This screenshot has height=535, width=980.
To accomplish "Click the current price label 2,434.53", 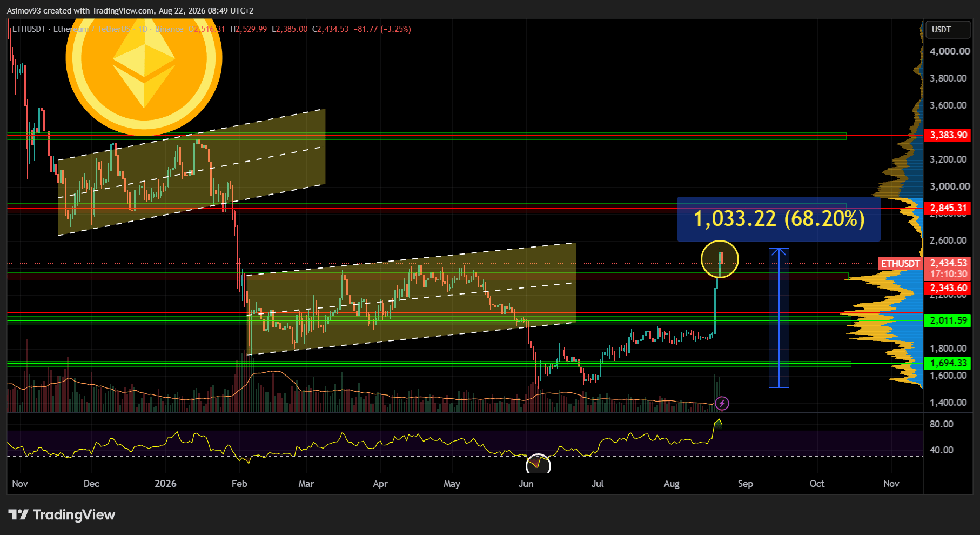I will 948,263.
